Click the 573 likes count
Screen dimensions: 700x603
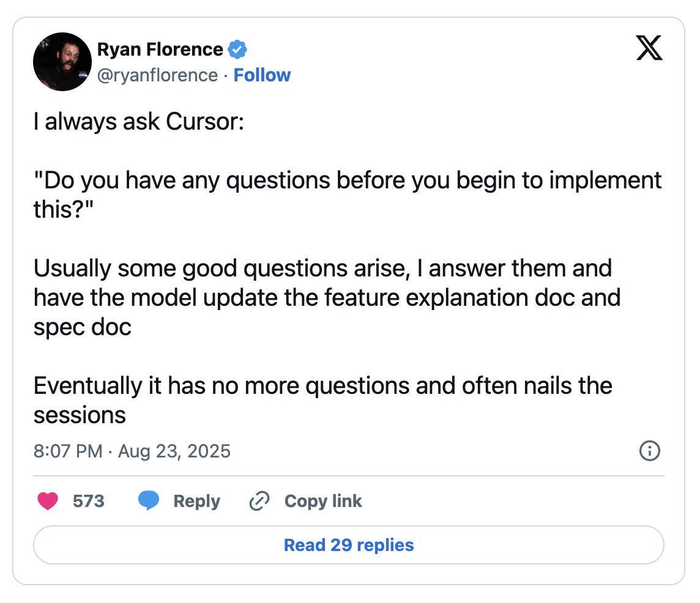(x=89, y=501)
